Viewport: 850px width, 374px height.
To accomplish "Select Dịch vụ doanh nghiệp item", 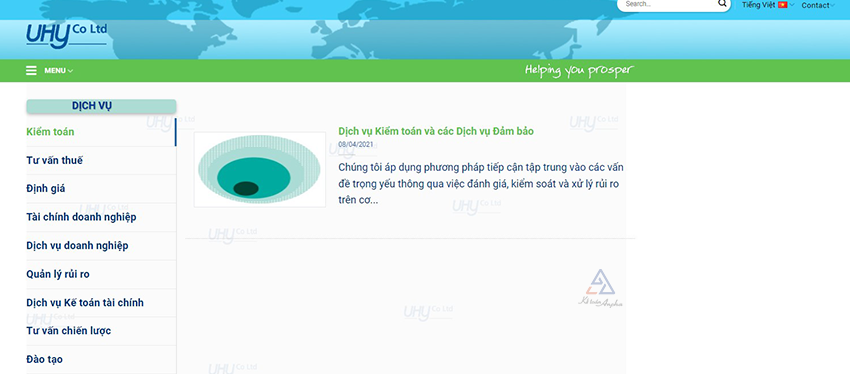I will tap(77, 246).
